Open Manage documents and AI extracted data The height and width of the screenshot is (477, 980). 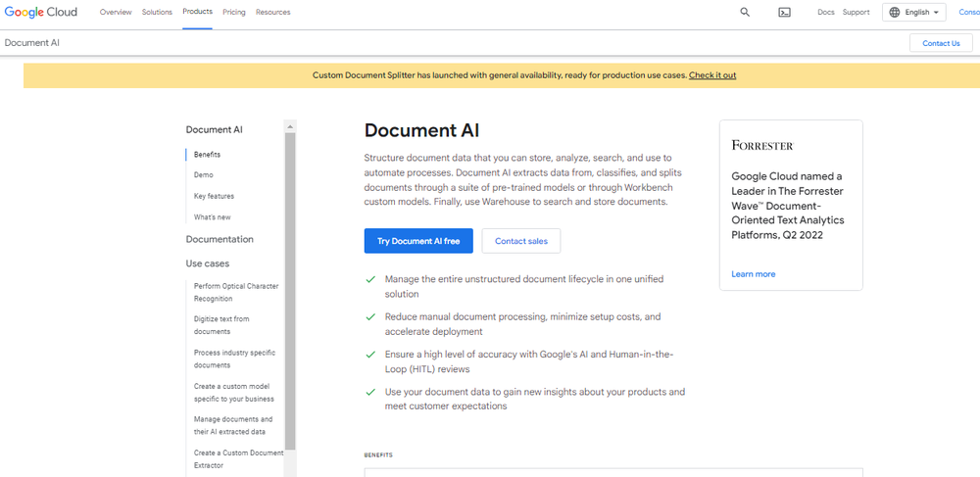pyautogui.click(x=232, y=425)
